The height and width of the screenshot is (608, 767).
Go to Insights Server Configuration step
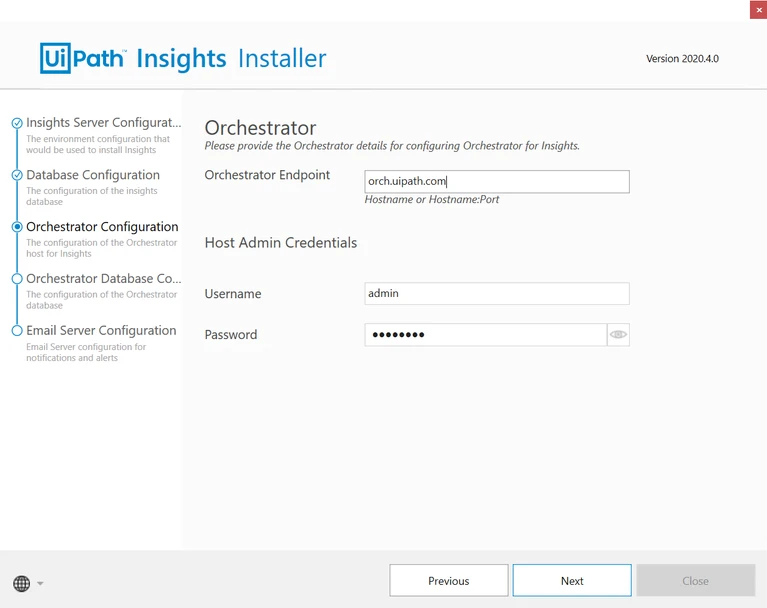[104, 122]
